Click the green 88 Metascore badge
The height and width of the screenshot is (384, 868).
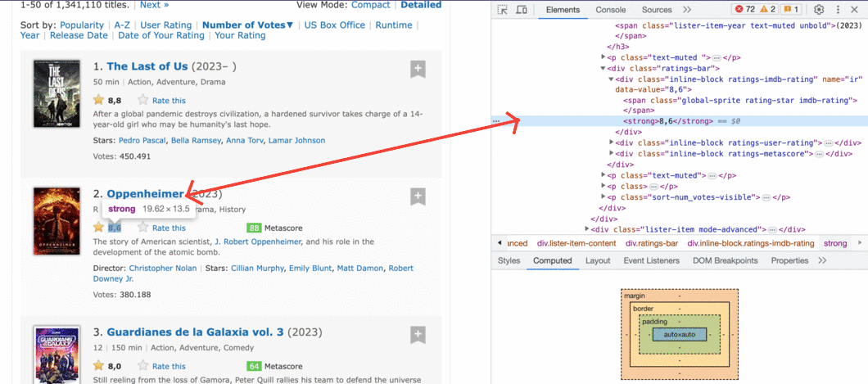pyautogui.click(x=254, y=228)
